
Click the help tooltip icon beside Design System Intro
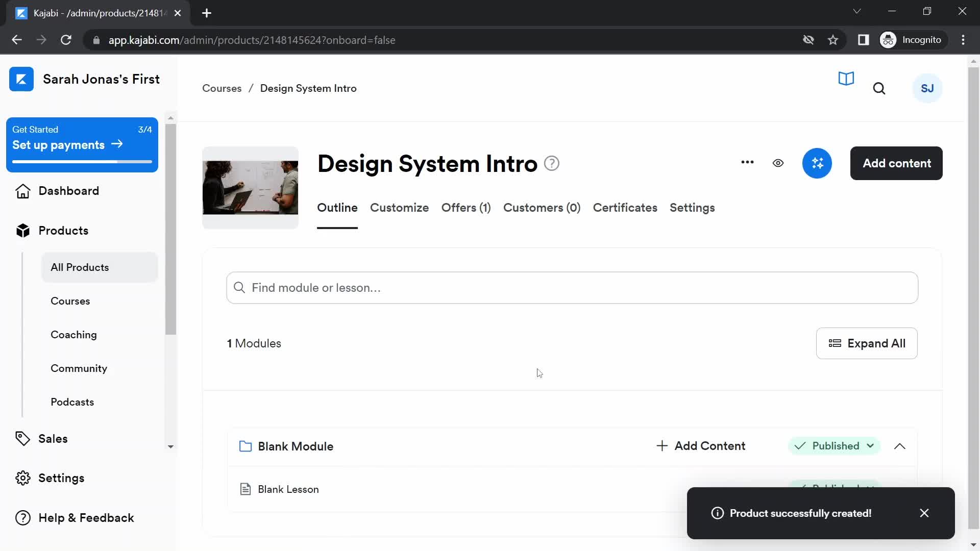tap(552, 163)
